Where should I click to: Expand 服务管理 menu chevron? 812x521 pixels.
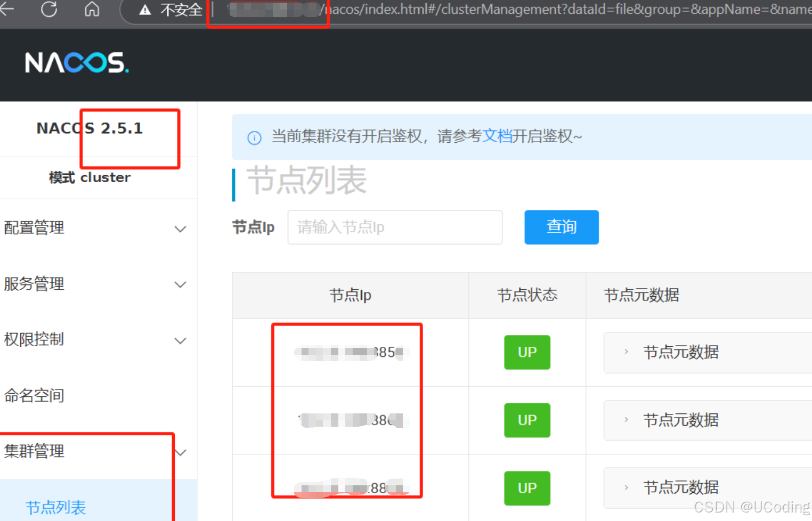181,285
